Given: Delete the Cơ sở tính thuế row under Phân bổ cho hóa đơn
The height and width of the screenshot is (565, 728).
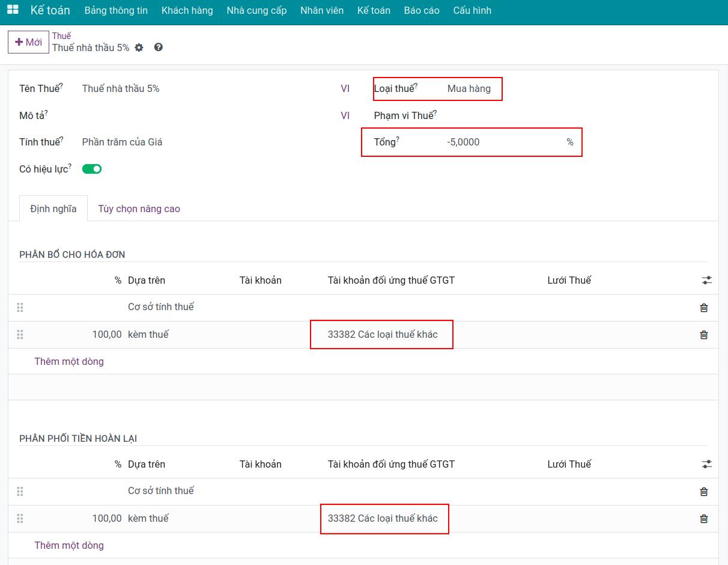Looking at the screenshot, I should 704,308.
